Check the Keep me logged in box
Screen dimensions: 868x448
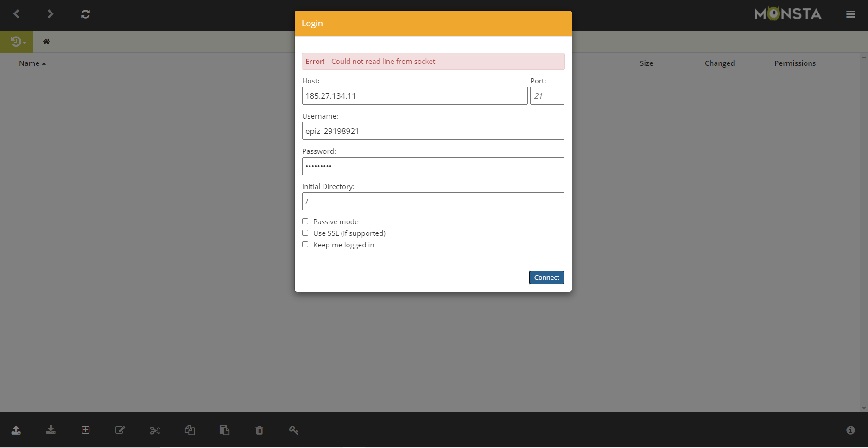pos(305,245)
